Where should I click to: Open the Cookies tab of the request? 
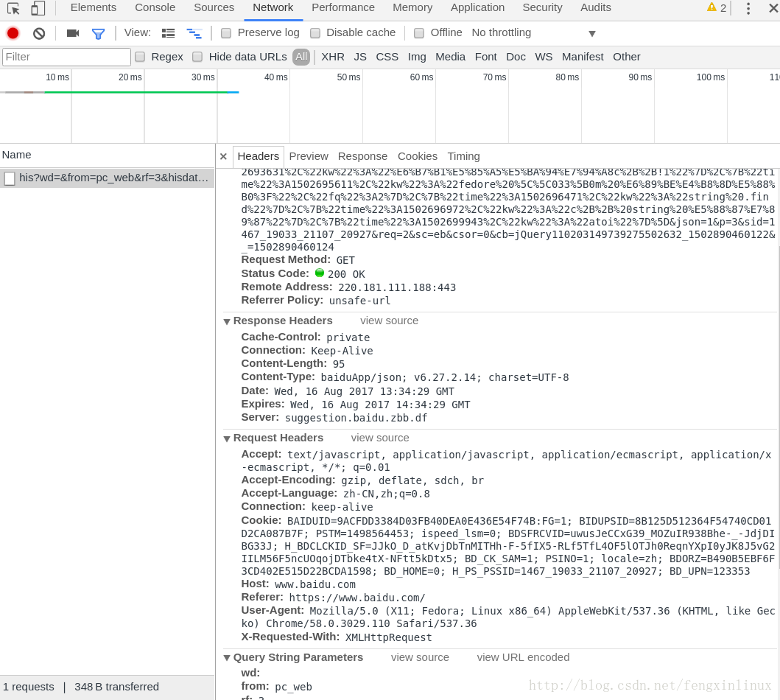[418, 156]
